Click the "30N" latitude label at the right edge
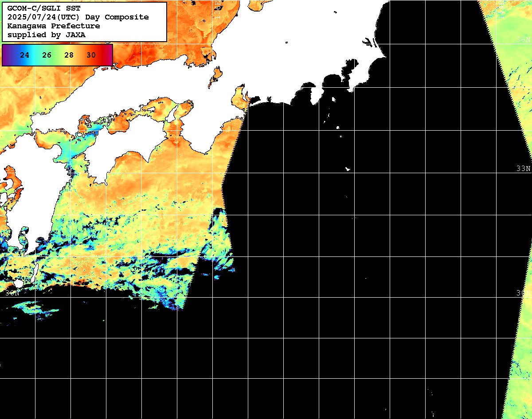The height and width of the screenshot is (419, 532). [524, 293]
